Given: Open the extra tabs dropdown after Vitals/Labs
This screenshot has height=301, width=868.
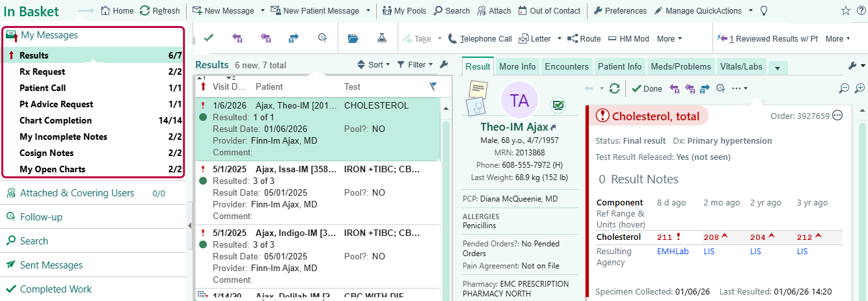Looking at the screenshot, I should pyautogui.click(x=778, y=68).
